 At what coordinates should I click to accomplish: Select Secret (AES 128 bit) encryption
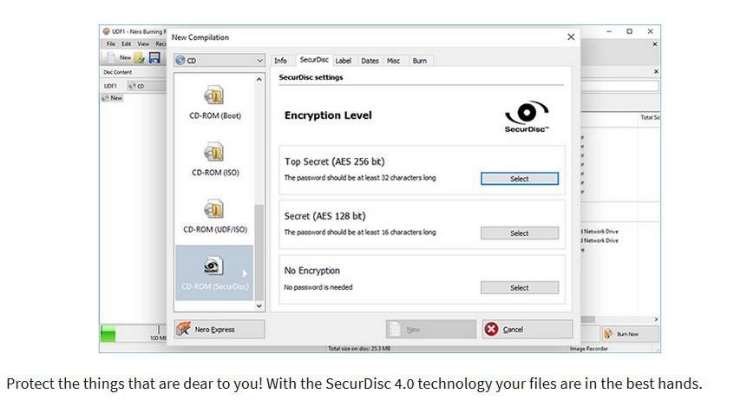click(x=520, y=233)
